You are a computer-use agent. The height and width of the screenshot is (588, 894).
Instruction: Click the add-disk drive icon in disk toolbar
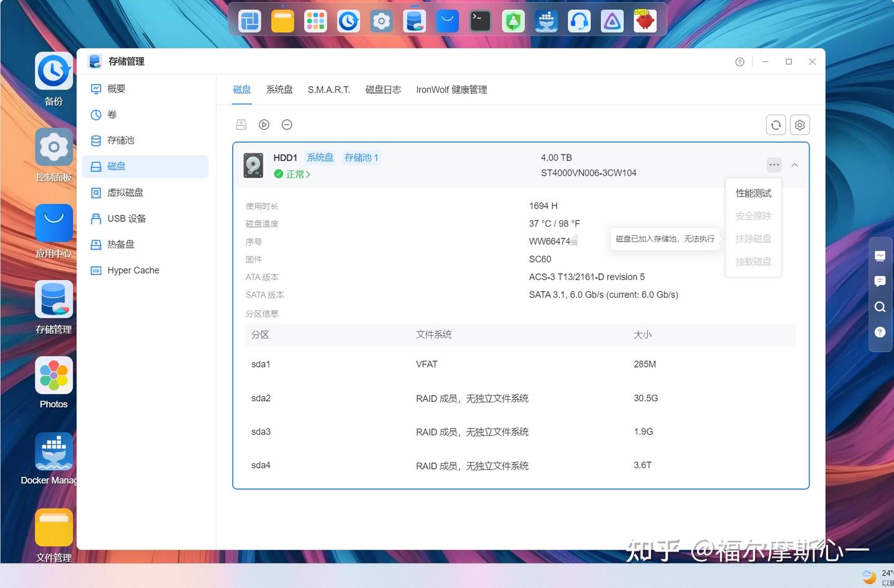pos(242,125)
